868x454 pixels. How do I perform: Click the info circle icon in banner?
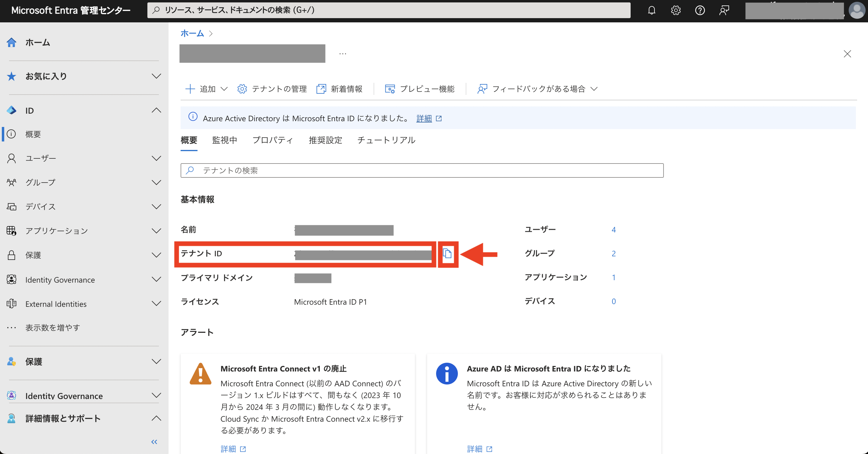click(x=193, y=117)
